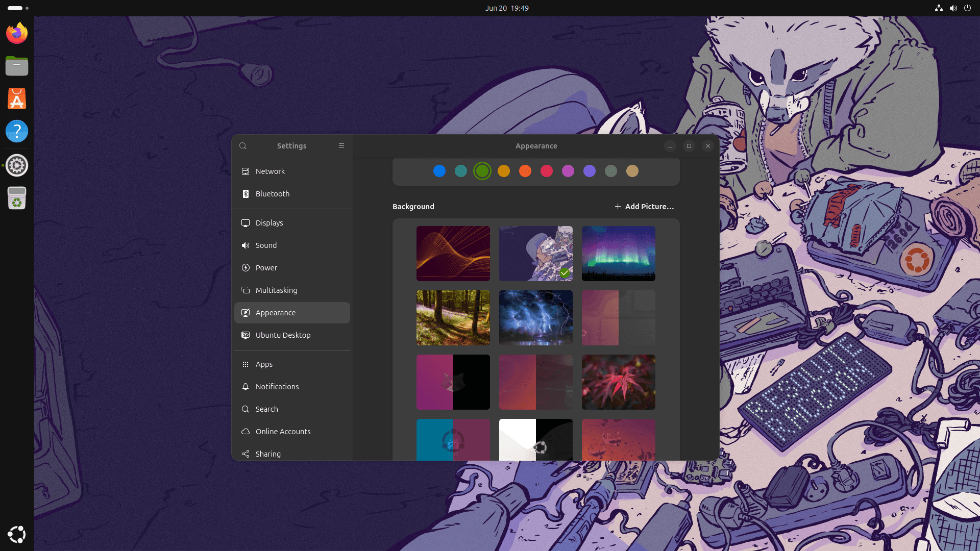Select the magenta and black split wallpaper

tap(453, 382)
